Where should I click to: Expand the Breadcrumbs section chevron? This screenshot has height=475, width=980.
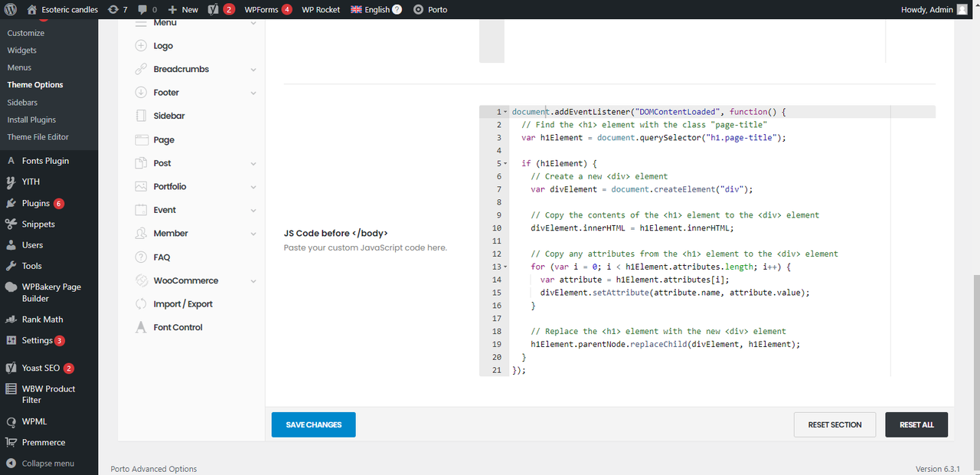[x=253, y=70]
